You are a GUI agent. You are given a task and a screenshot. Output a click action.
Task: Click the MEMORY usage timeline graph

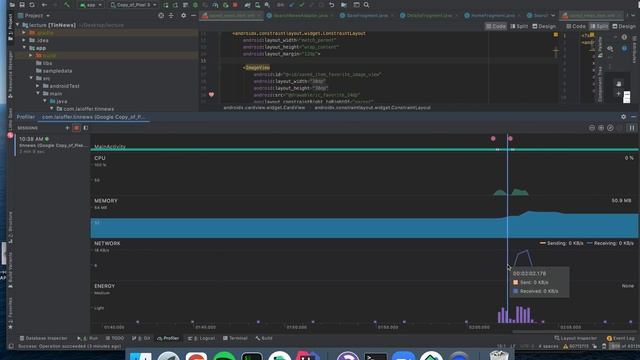click(x=364, y=218)
